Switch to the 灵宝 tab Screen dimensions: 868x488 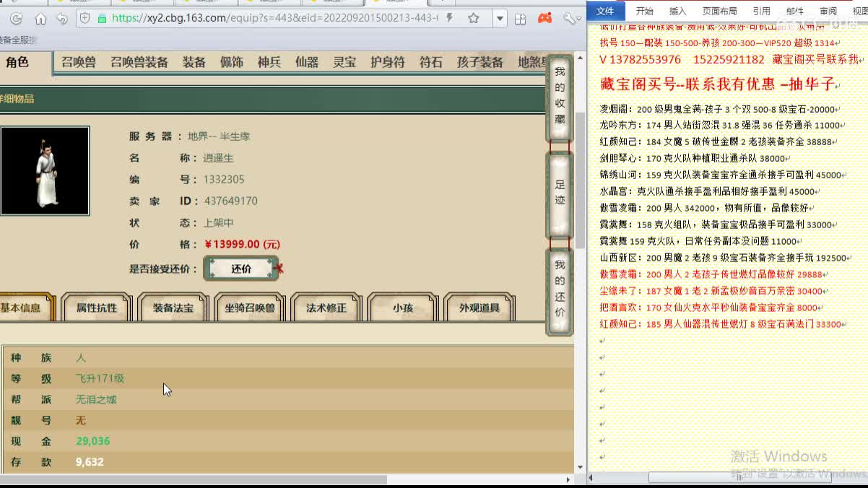click(x=344, y=62)
